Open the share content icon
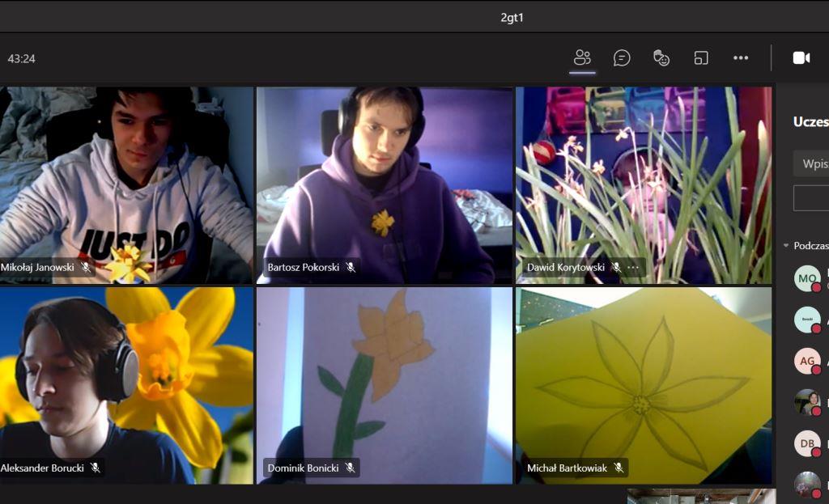The height and width of the screenshot is (504, 829). click(x=701, y=57)
